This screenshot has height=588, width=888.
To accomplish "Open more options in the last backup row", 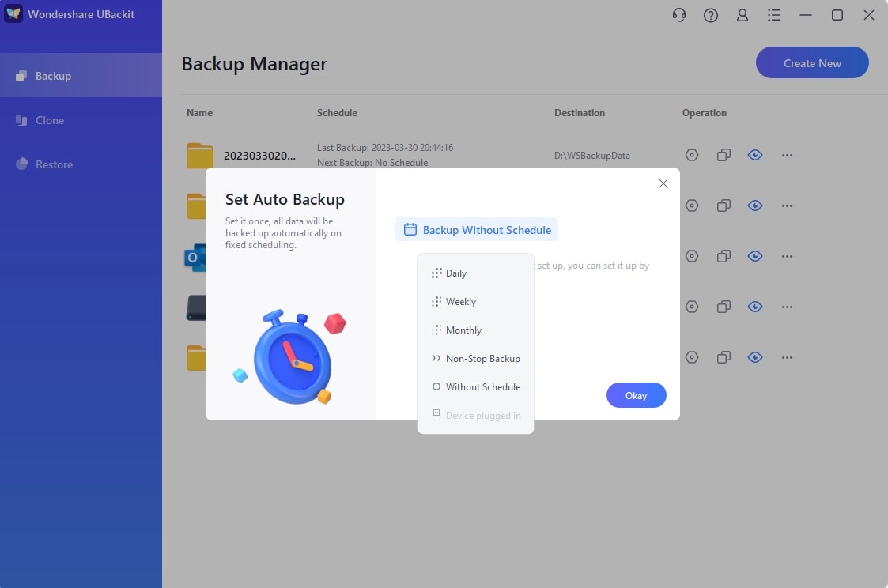I will 787,357.
